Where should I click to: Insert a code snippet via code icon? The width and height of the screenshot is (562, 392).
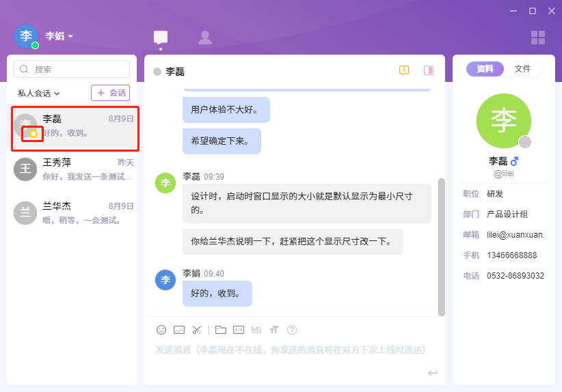[239, 330]
